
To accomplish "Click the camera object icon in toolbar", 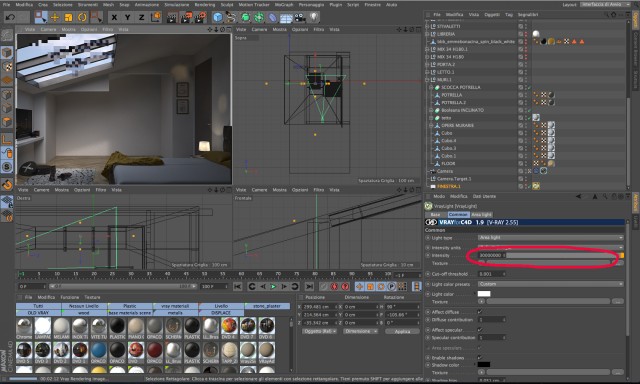I will pos(300,18).
